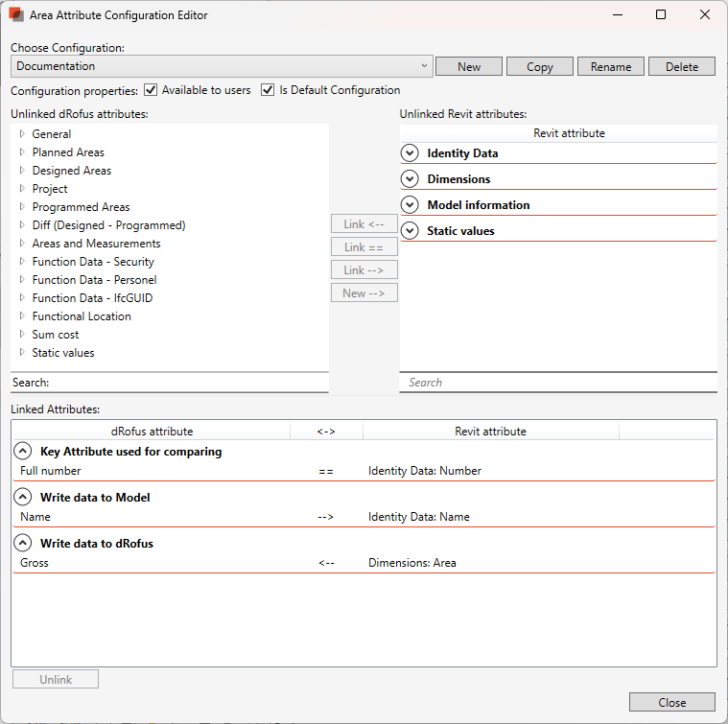This screenshot has width=728, height=724.
Task: Expand Model information chevron icon
Action: coord(410,204)
